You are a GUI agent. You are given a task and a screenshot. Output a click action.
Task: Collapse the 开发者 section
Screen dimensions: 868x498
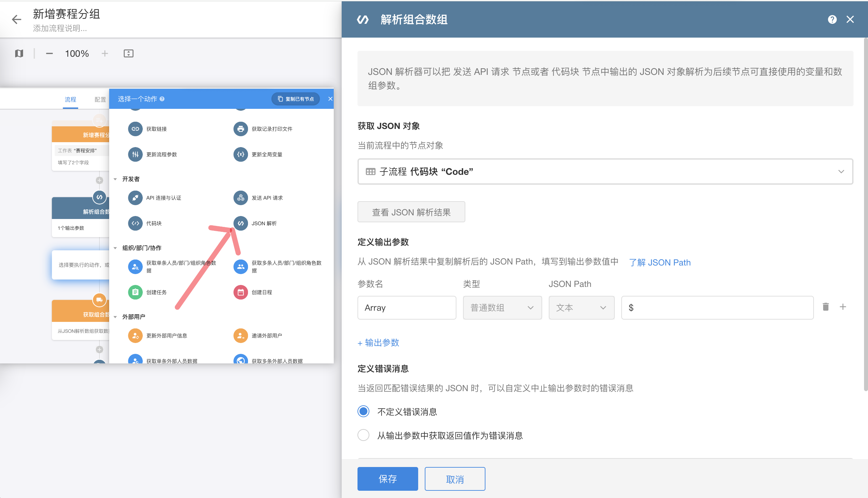(x=115, y=179)
